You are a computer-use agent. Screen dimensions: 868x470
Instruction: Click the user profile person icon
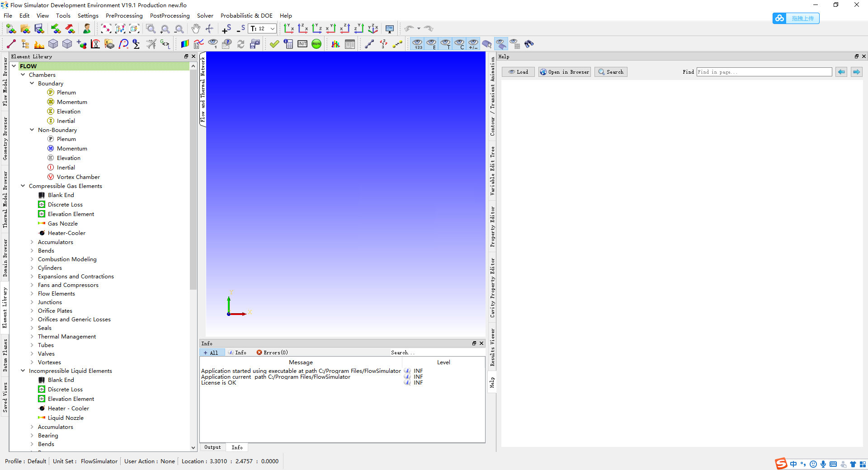87,29
